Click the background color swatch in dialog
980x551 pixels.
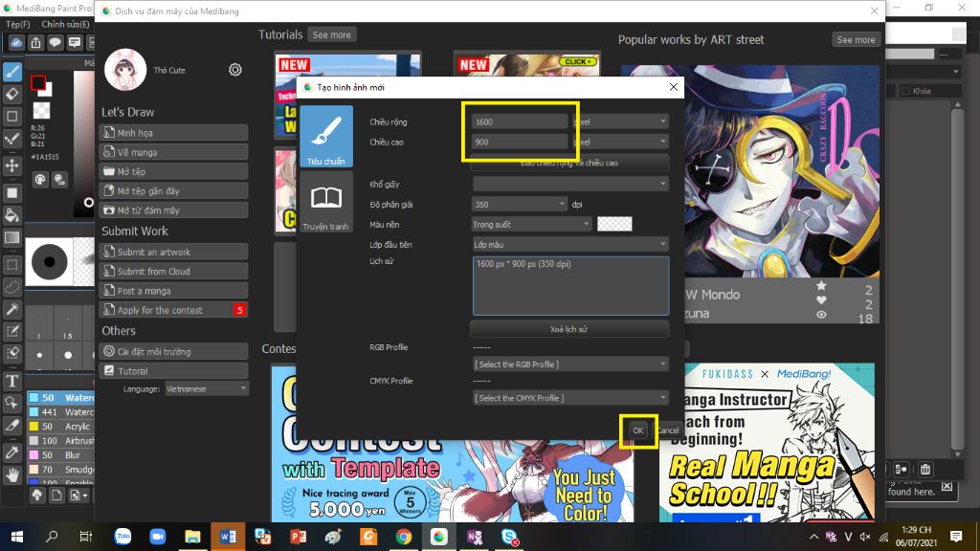coord(614,224)
